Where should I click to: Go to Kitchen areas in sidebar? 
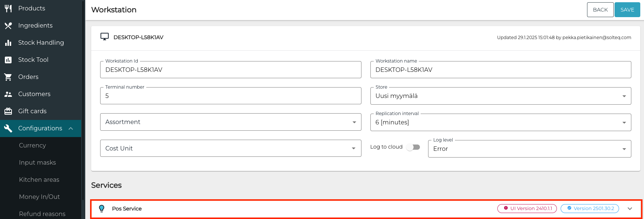tap(39, 180)
